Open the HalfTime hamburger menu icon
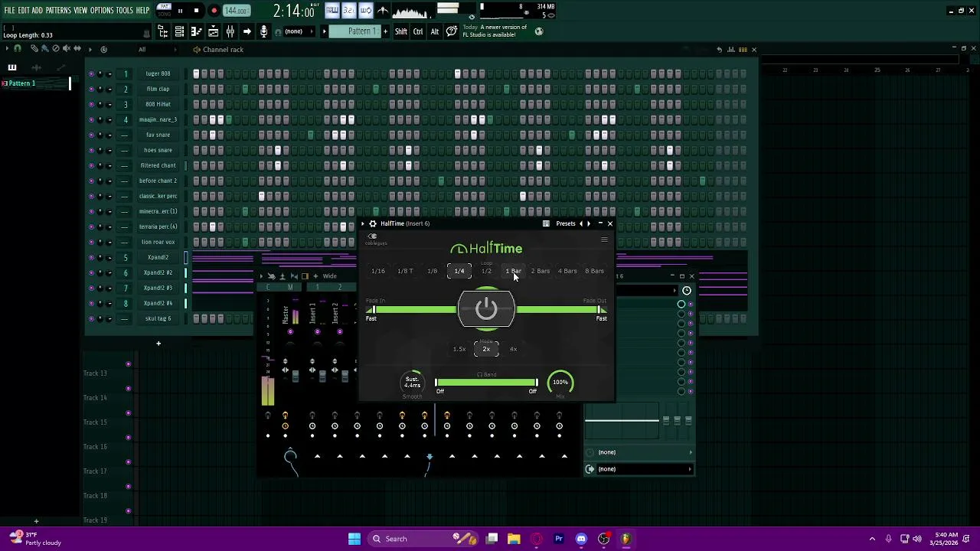 pos(604,240)
